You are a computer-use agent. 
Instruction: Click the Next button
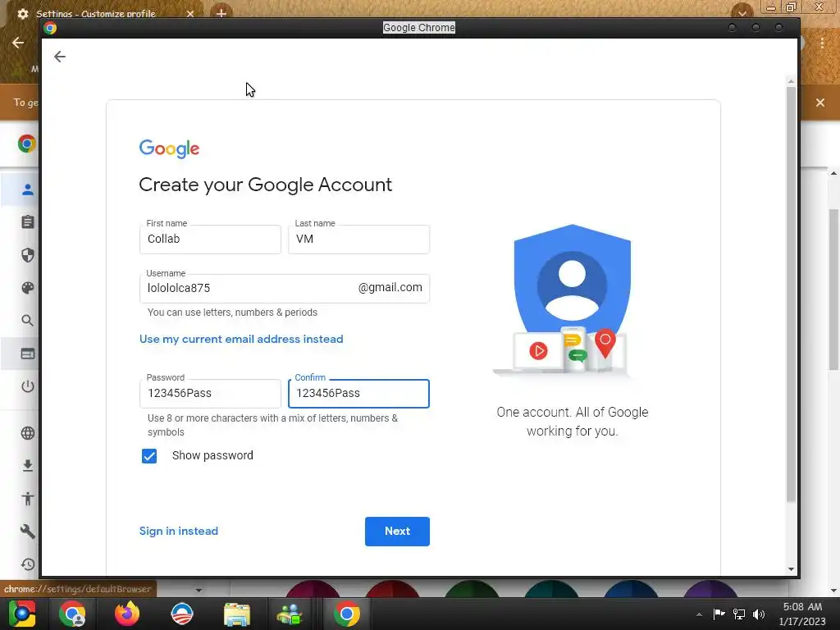click(397, 532)
